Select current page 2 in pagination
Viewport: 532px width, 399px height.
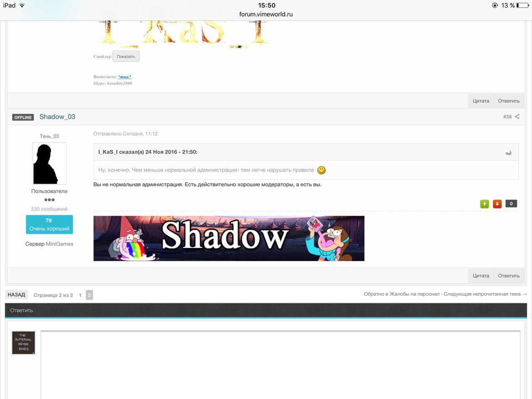point(89,295)
